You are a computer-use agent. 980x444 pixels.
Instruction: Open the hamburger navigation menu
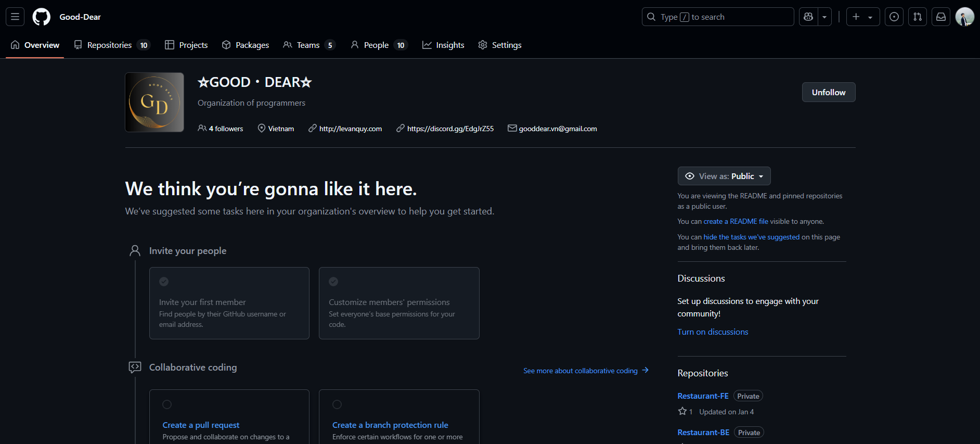click(15, 17)
